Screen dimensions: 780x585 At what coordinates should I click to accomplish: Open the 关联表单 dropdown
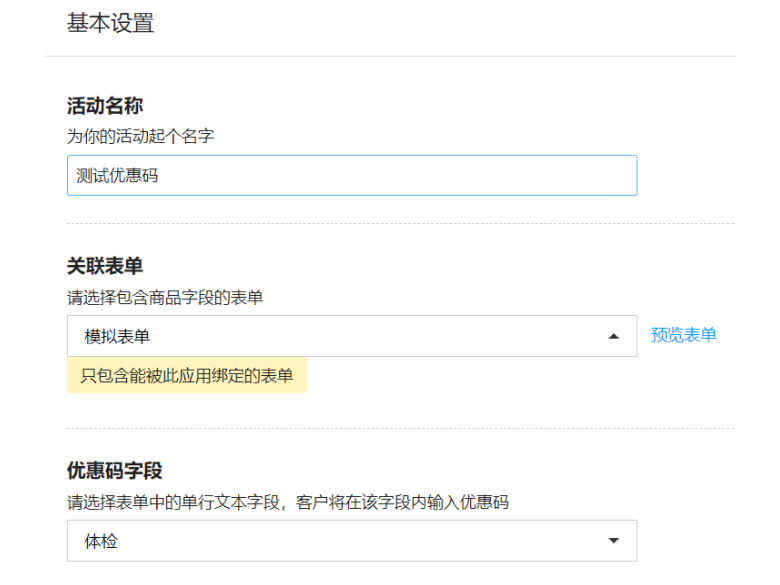352,336
